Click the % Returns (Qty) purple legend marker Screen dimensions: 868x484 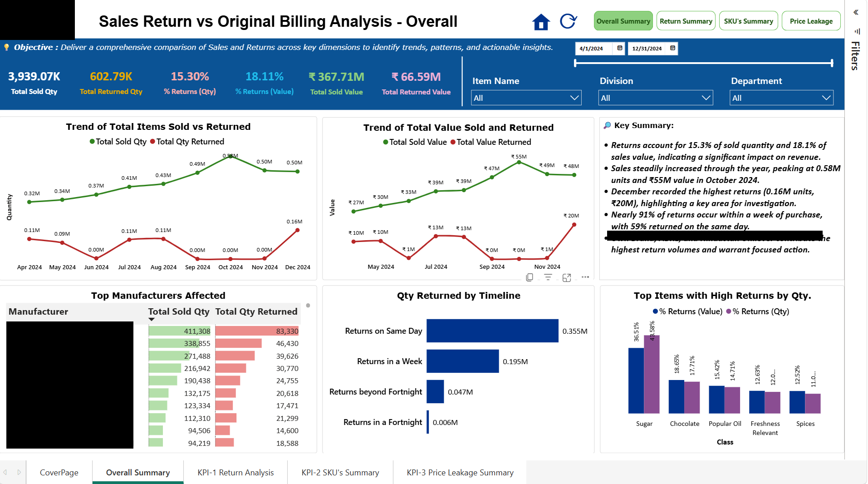tap(729, 311)
